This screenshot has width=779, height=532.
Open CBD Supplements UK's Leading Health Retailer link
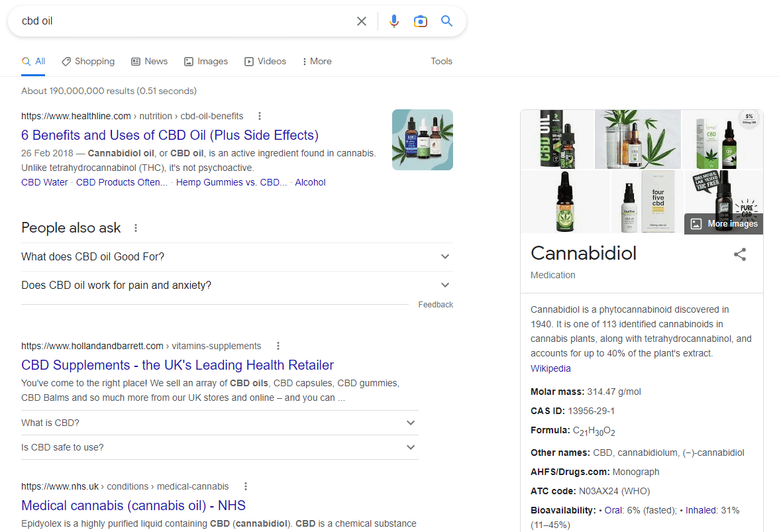(x=178, y=365)
